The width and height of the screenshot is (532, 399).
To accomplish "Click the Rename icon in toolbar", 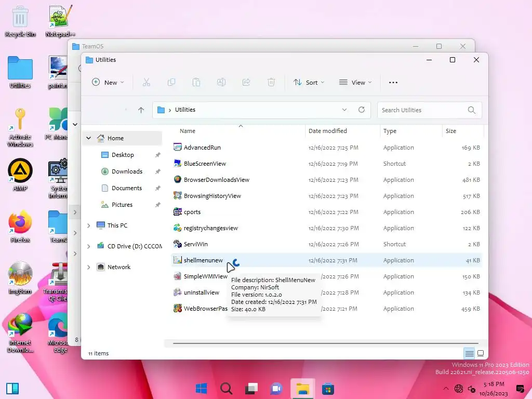I will point(221,83).
